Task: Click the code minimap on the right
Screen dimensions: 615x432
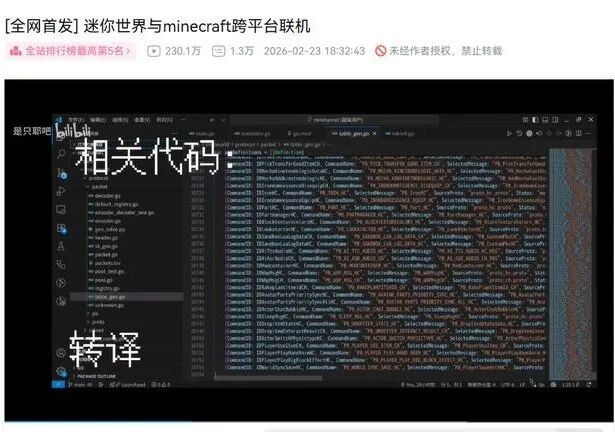Action: [572, 264]
